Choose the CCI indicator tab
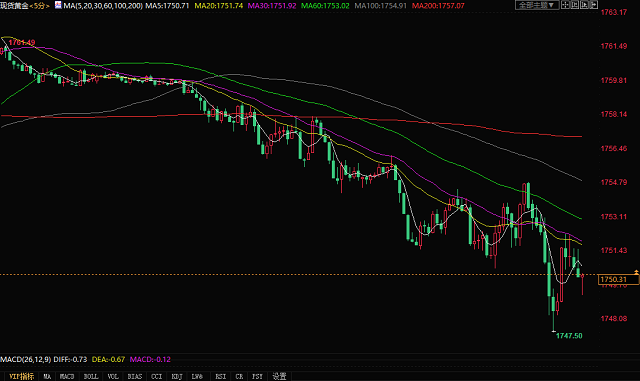The width and height of the screenshot is (640, 381). (157, 377)
